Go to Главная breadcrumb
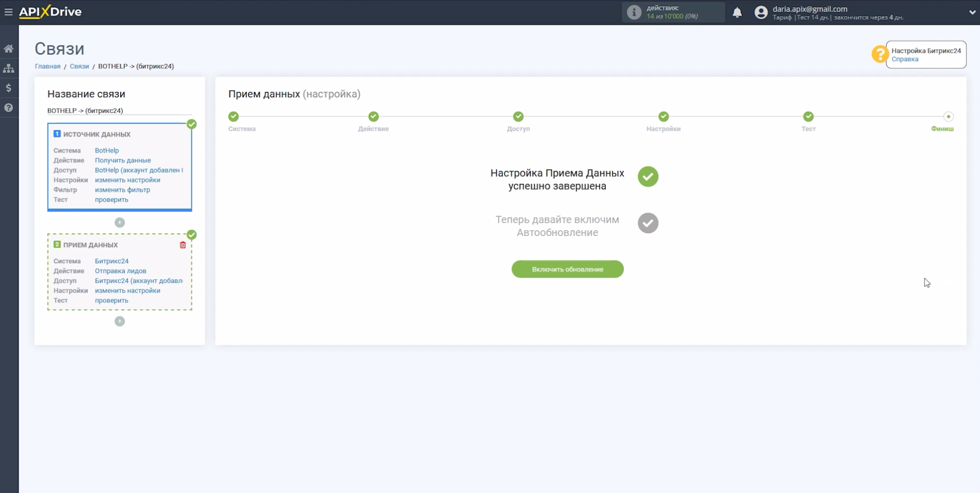Screen dimensions: 980x493 48,66
